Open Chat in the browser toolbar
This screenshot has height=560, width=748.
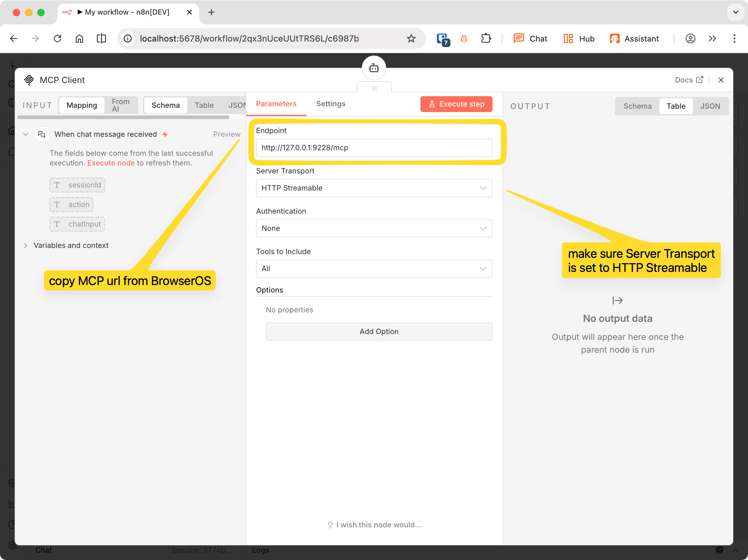pyautogui.click(x=530, y=38)
